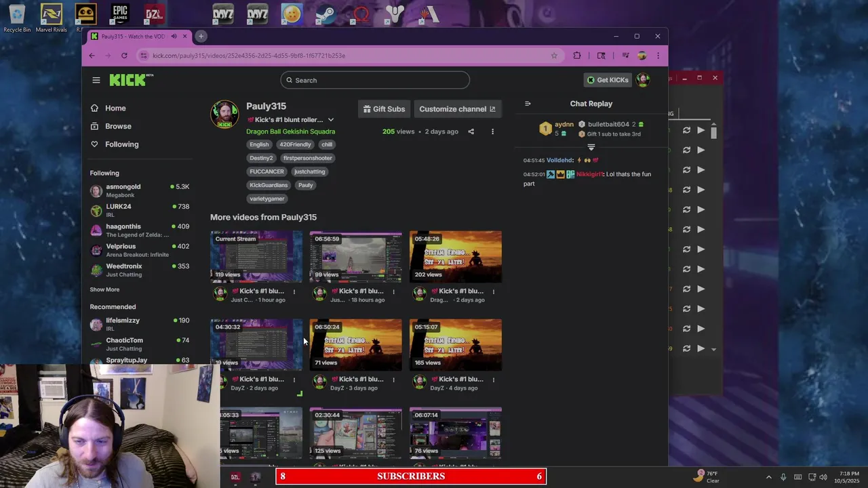Click NikkigirI1 username in chat replay
Screen dimensions: 868x488
[x=589, y=174]
